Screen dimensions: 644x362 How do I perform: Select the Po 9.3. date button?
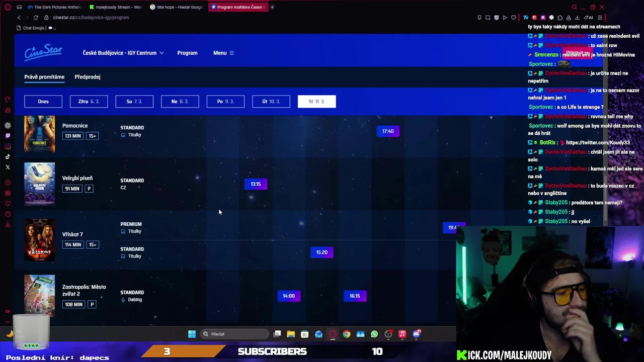[x=225, y=102]
